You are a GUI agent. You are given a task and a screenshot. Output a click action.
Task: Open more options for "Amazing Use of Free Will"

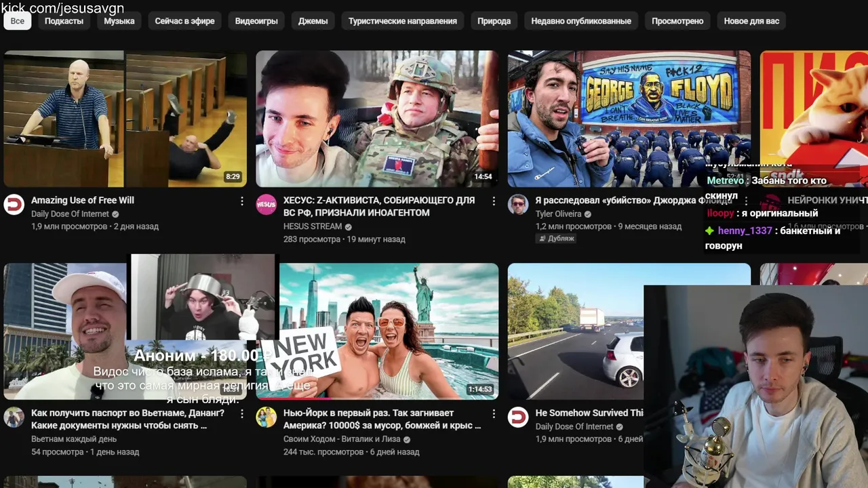242,201
